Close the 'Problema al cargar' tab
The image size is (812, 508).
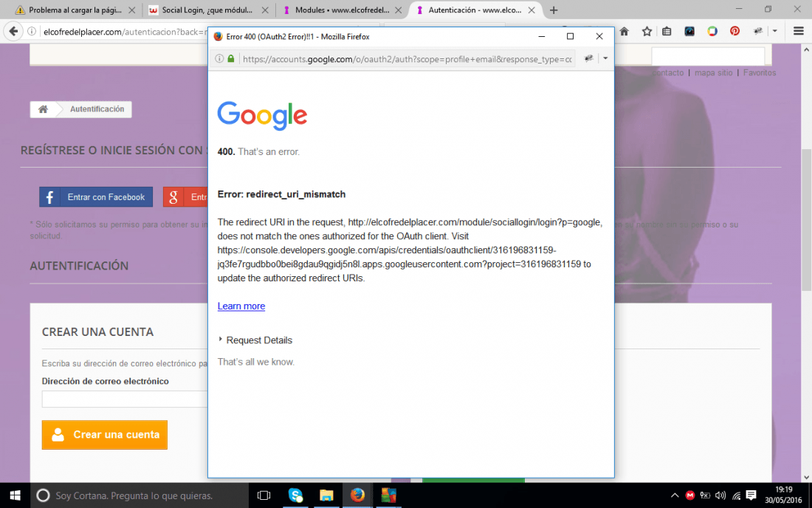tap(132, 10)
